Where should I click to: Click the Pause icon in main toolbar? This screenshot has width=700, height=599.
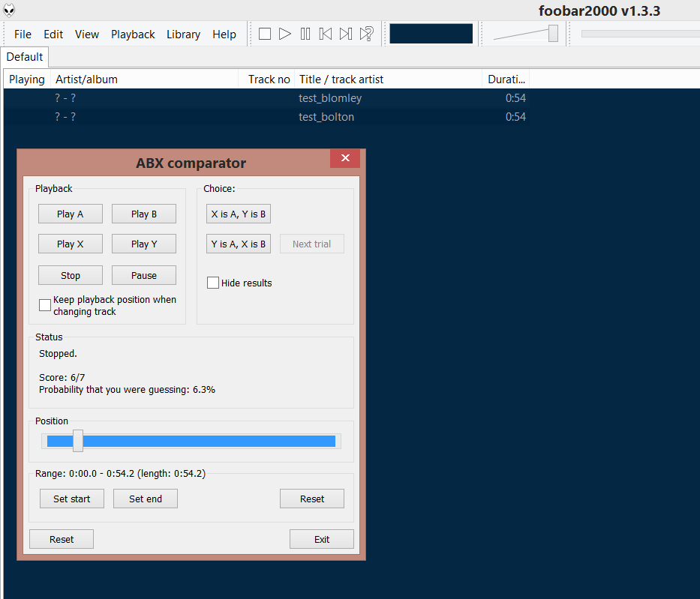pyautogui.click(x=305, y=34)
